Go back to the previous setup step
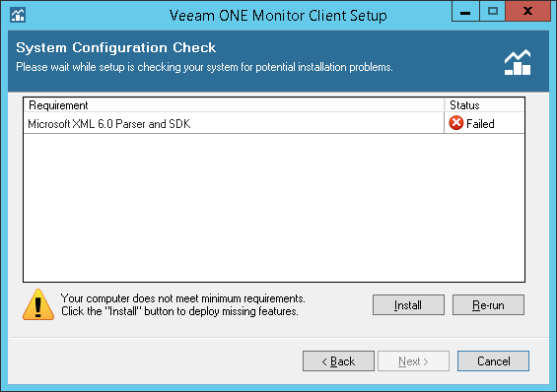This screenshot has width=557, height=392. (x=338, y=361)
